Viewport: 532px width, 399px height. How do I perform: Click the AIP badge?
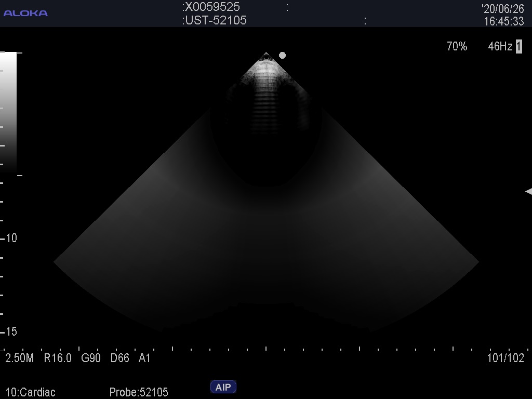pyautogui.click(x=223, y=387)
